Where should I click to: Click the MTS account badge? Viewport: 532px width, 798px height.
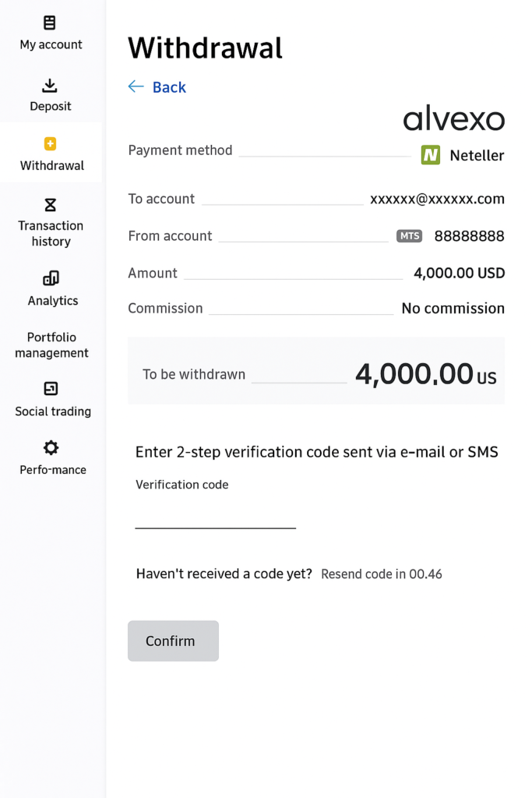410,235
